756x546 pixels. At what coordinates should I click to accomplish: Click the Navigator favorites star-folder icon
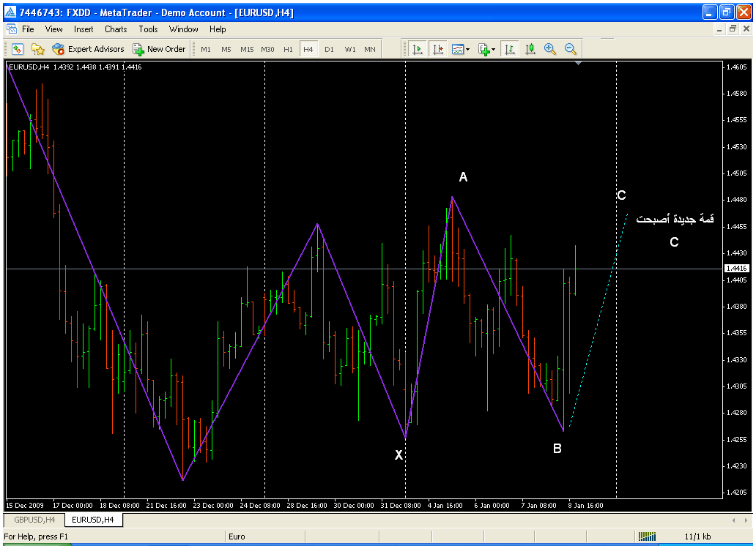pyautogui.click(x=38, y=49)
